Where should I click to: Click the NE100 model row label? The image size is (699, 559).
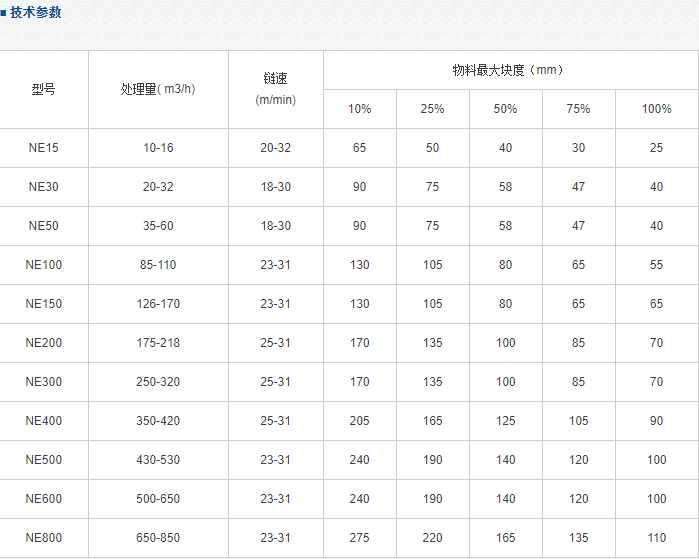pyautogui.click(x=44, y=265)
